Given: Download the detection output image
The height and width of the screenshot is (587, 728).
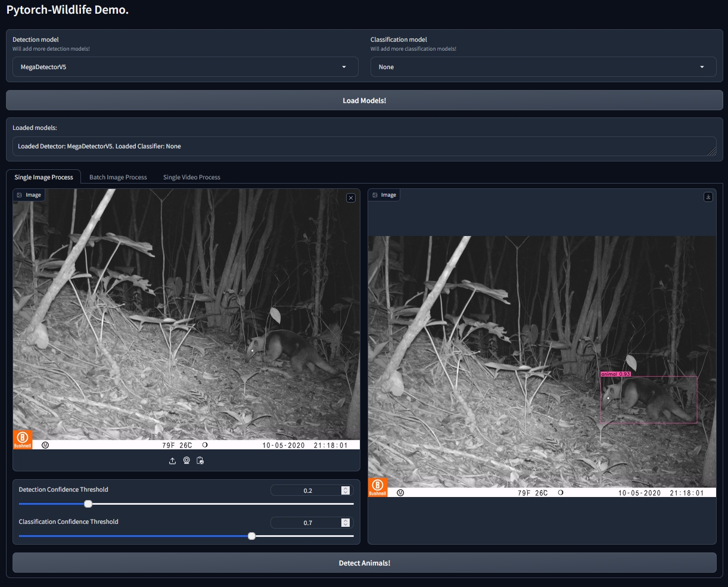Looking at the screenshot, I should point(708,197).
